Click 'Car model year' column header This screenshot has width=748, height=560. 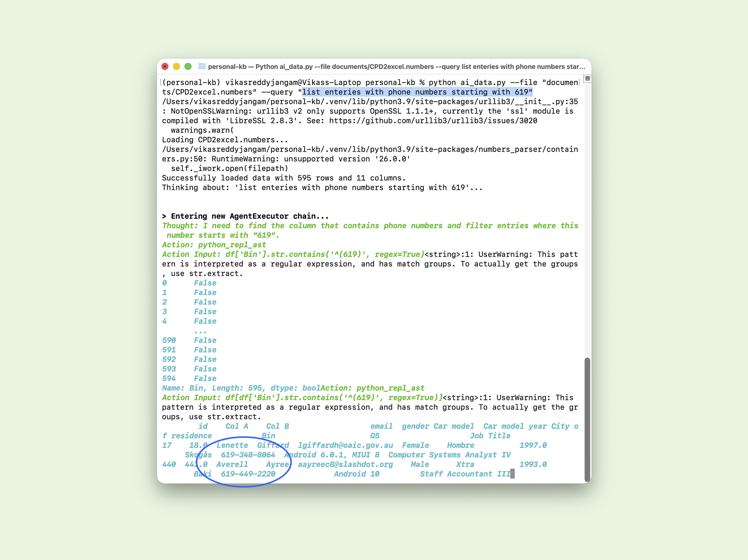click(515, 426)
